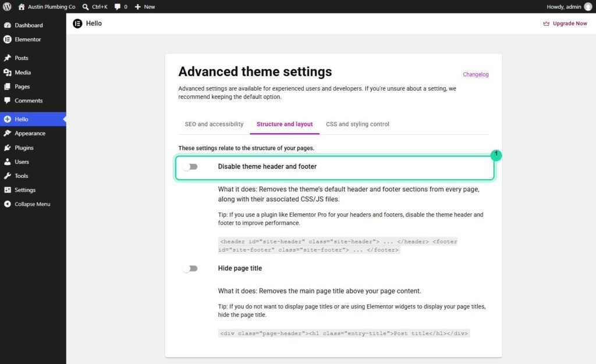
Task: Click the 'Disable theme header and footer' label
Action: (267, 167)
